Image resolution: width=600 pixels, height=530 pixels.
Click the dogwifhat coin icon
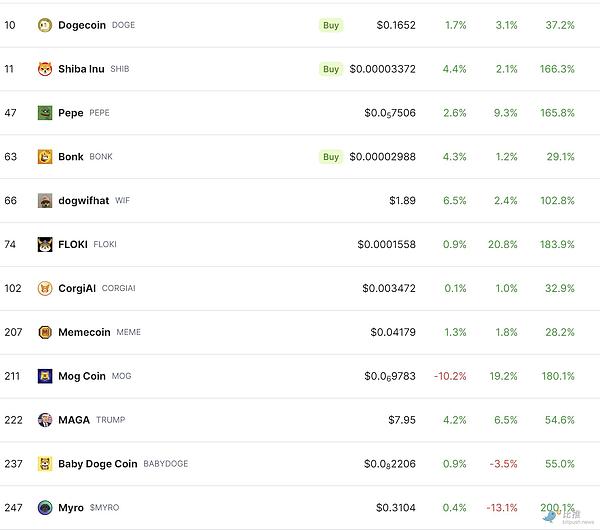click(x=44, y=201)
